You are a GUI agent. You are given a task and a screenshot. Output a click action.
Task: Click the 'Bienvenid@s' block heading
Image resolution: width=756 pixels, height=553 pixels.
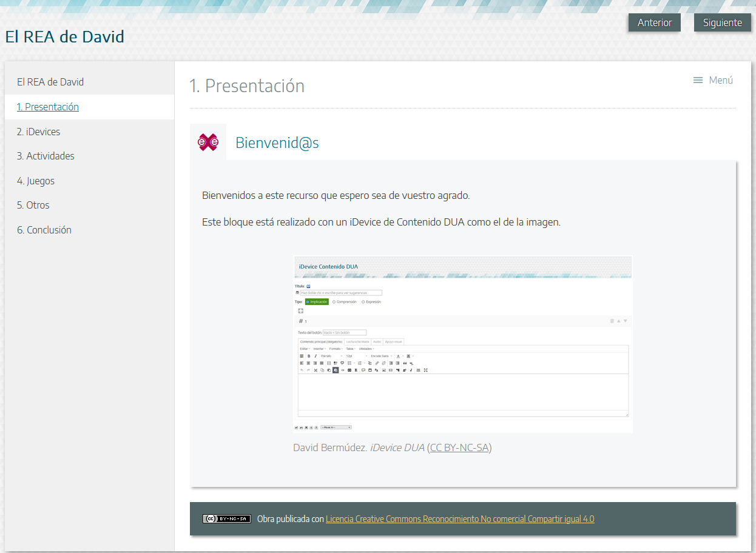[277, 143]
